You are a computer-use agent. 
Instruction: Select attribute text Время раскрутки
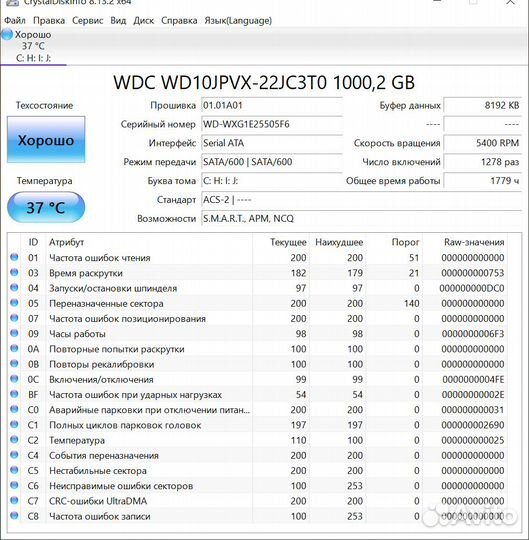[x=86, y=273]
